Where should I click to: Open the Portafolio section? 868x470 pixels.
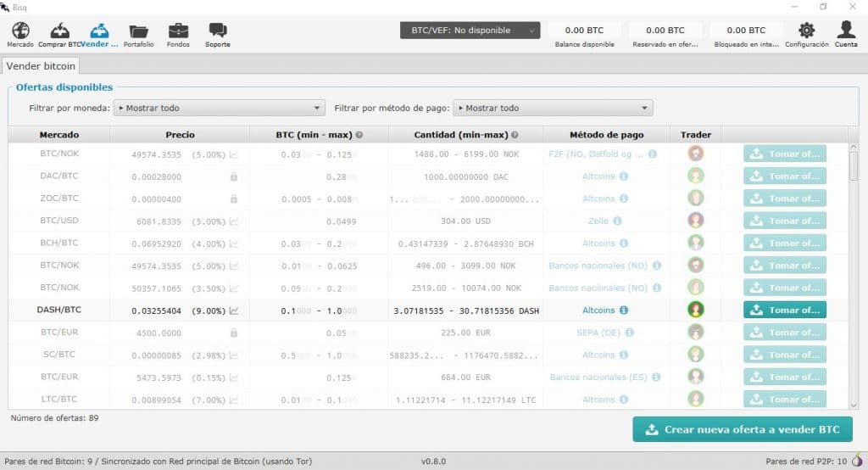138,35
